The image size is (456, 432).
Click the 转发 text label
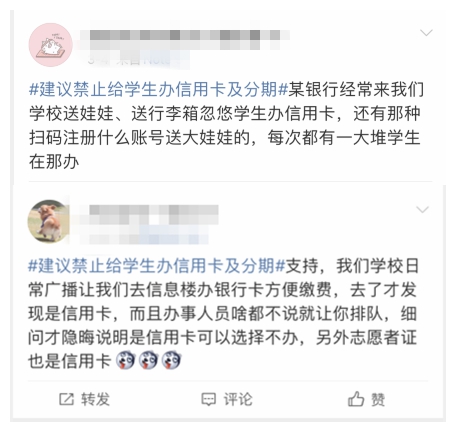(x=95, y=399)
